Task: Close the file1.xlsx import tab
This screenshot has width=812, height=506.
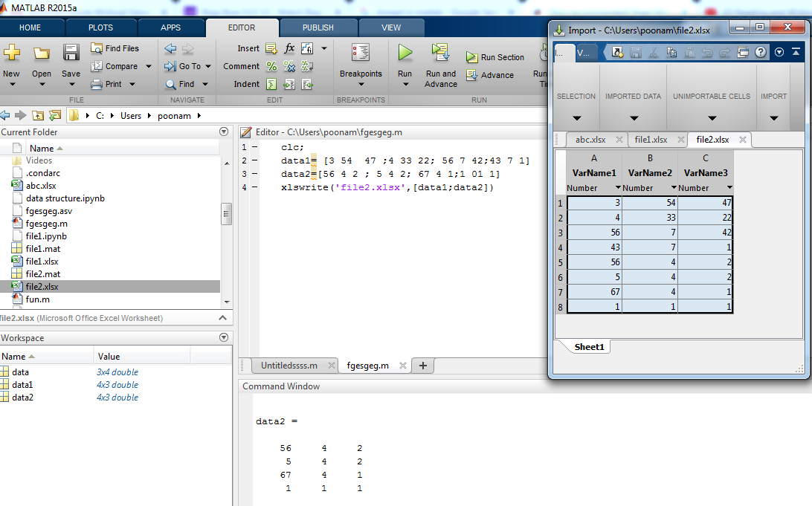Action: click(679, 140)
